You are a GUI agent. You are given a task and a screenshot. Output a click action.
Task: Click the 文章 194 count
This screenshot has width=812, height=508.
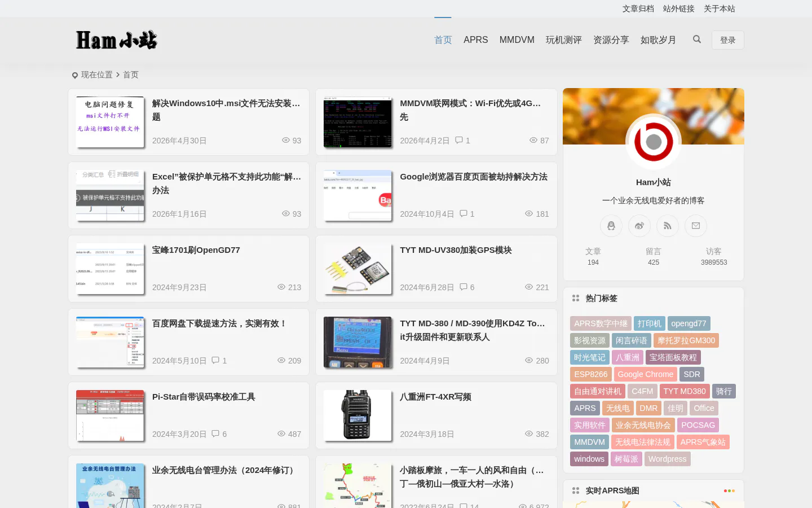pos(593,256)
